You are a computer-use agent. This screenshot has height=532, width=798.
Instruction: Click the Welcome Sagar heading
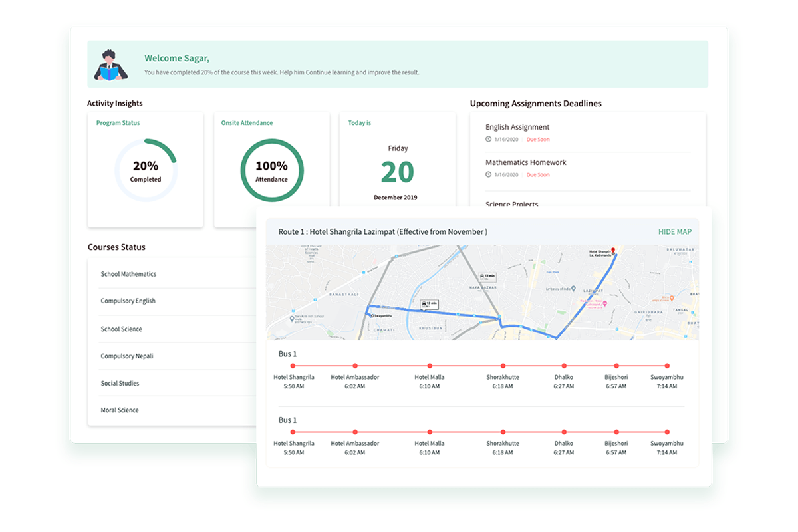tap(177, 59)
